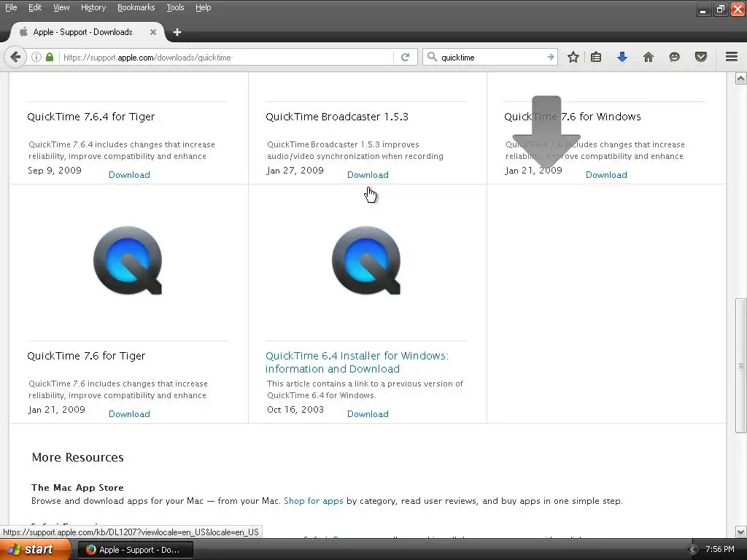This screenshot has height=560, width=747.
Task: Go to the home page icon
Action: point(648,57)
